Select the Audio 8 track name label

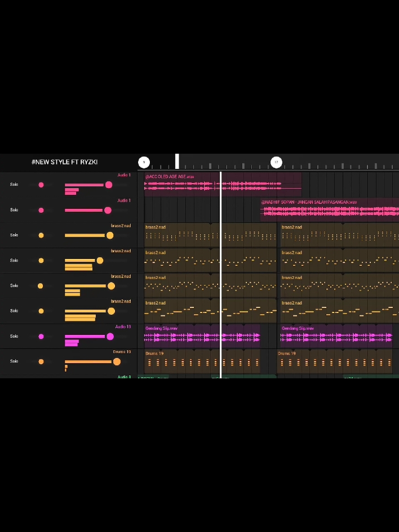pyautogui.click(x=125, y=377)
